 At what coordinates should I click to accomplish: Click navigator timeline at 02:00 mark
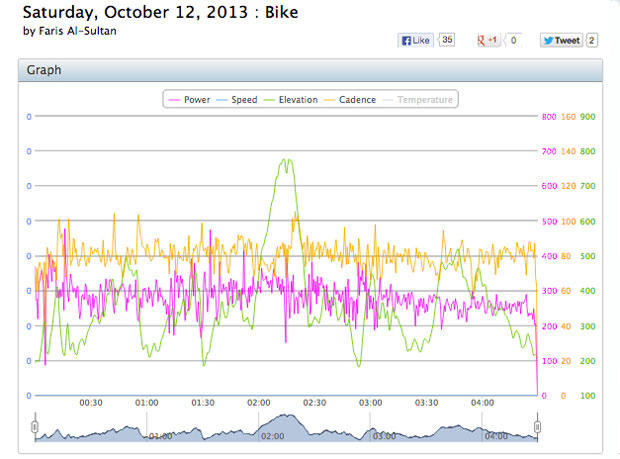click(272, 437)
